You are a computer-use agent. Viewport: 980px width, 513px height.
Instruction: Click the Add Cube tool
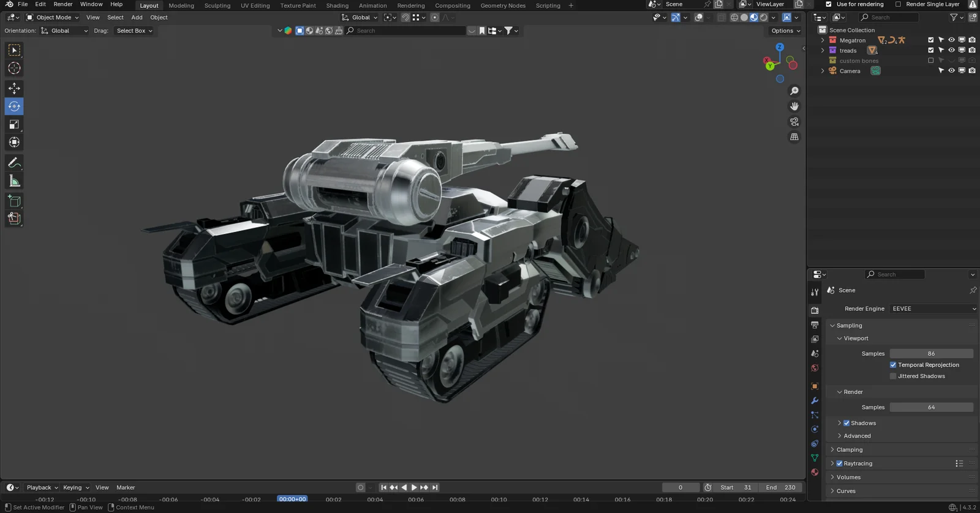pyautogui.click(x=14, y=201)
